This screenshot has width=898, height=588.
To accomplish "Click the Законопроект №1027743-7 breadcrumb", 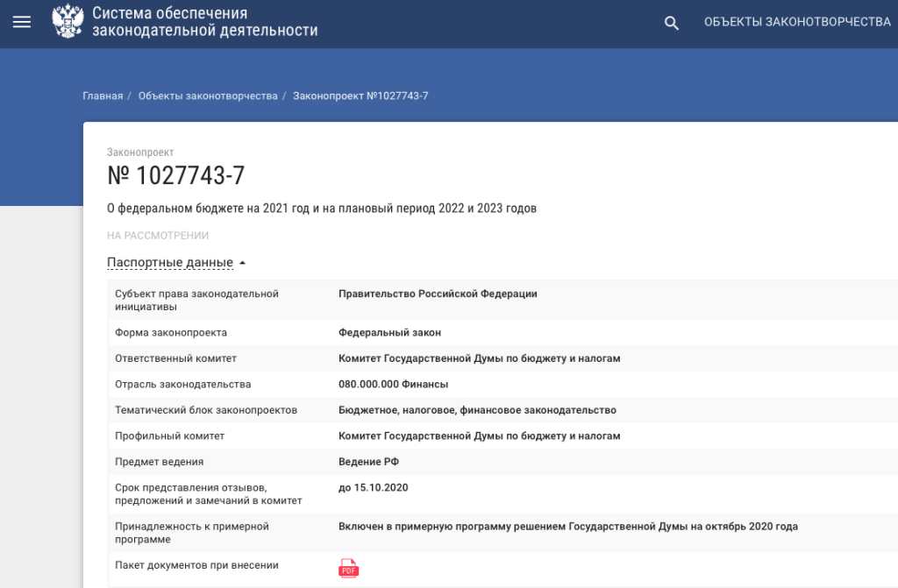I will click(x=360, y=96).
